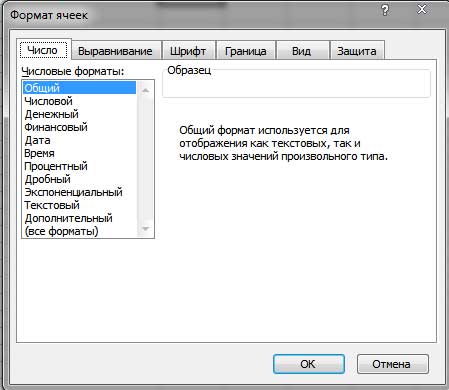
Task: Select the (все форматы) entry
Action: click(80, 231)
